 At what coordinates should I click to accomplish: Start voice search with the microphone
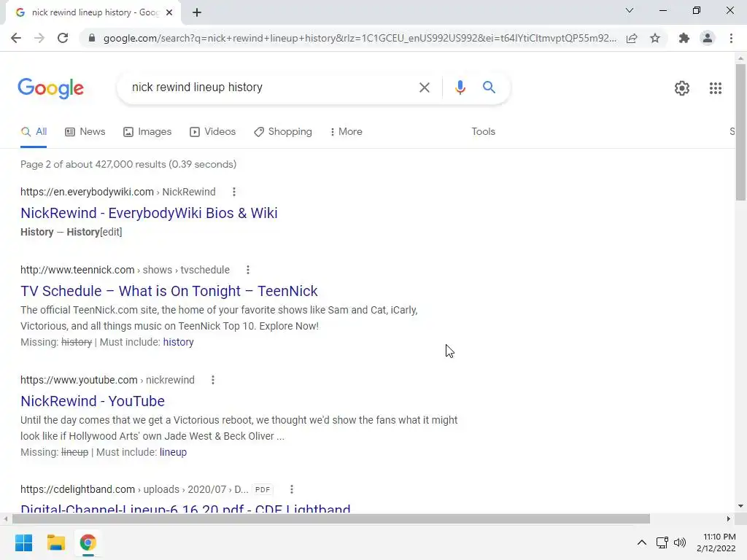pyautogui.click(x=460, y=87)
